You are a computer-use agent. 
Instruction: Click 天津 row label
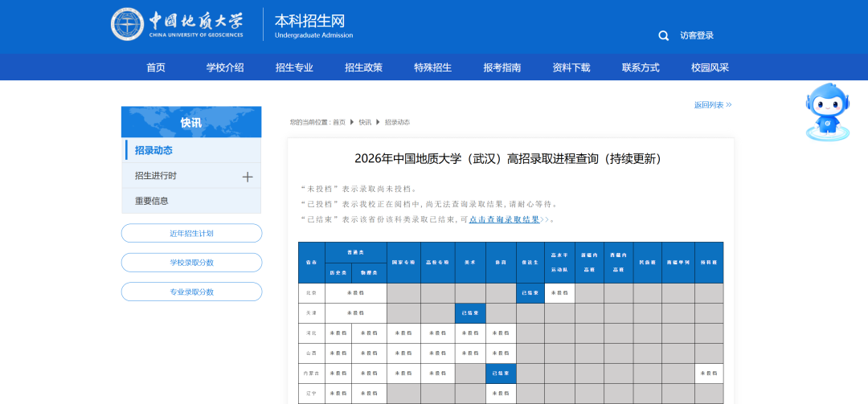coord(312,312)
